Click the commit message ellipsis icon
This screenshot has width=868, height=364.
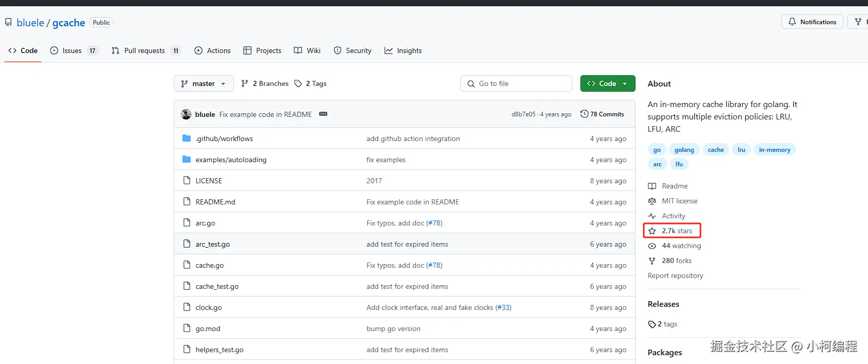pos(323,114)
